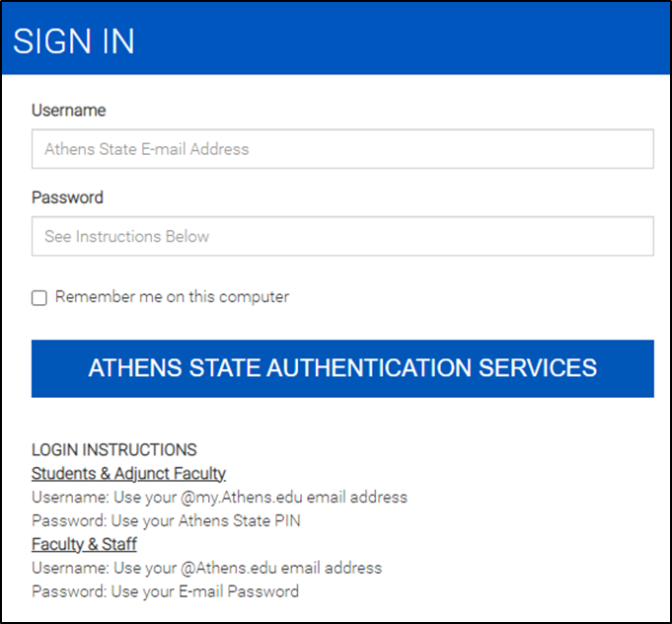Click the 'Remember me on this computer' label

pos(172,296)
